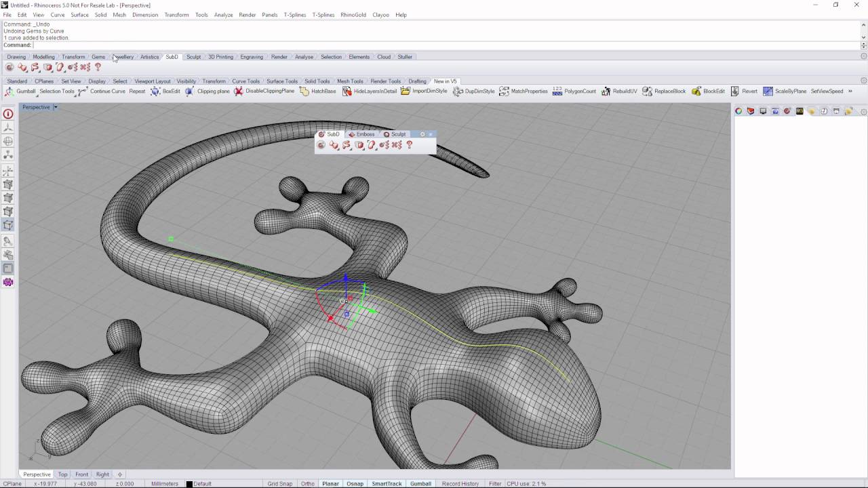Select the Clipping plane tool
Screen dimensions: 868x488
tap(189, 91)
